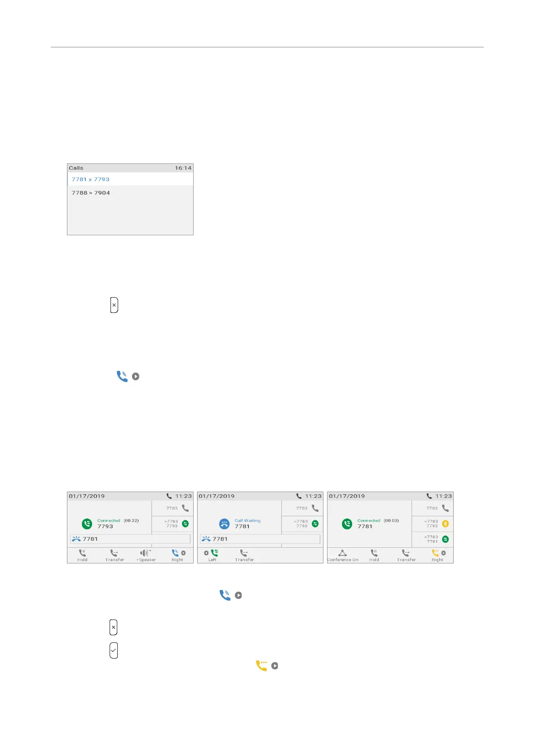Click the Left softkey on Call Waiting screen
Screen dimensions: 535x756
(x=212, y=555)
